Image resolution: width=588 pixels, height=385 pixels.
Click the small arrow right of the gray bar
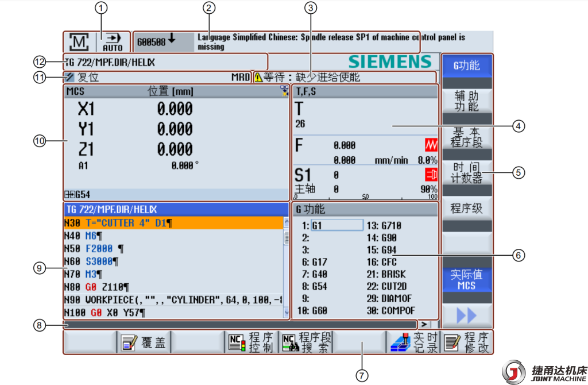[427, 325]
